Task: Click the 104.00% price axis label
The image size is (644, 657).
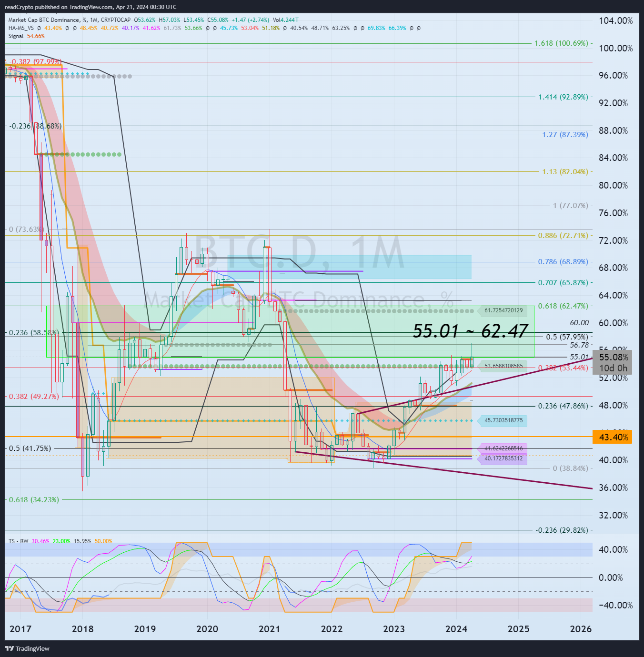Action: tap(616, 20)
